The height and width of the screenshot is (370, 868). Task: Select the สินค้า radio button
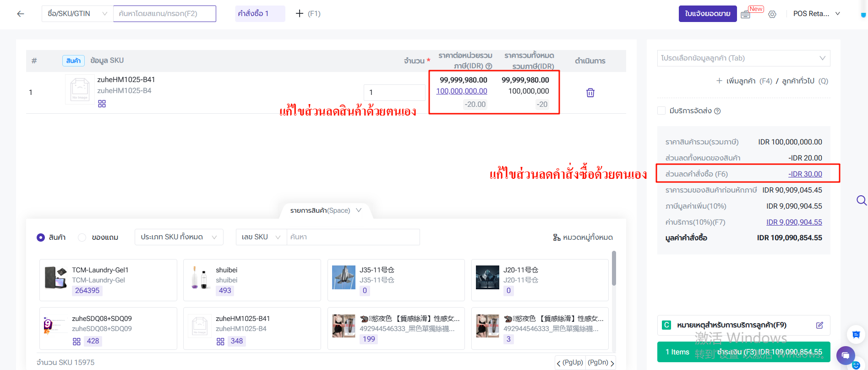(x=41, y=237)
